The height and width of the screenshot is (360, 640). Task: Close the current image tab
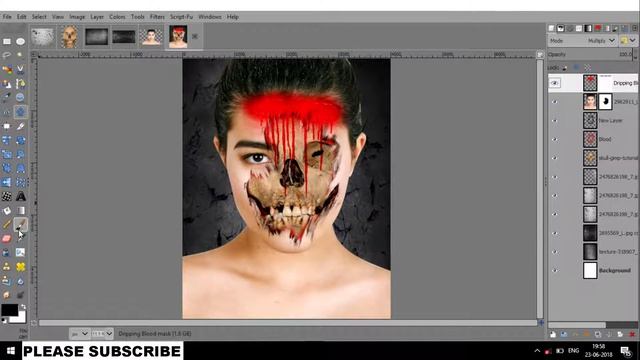195,36
